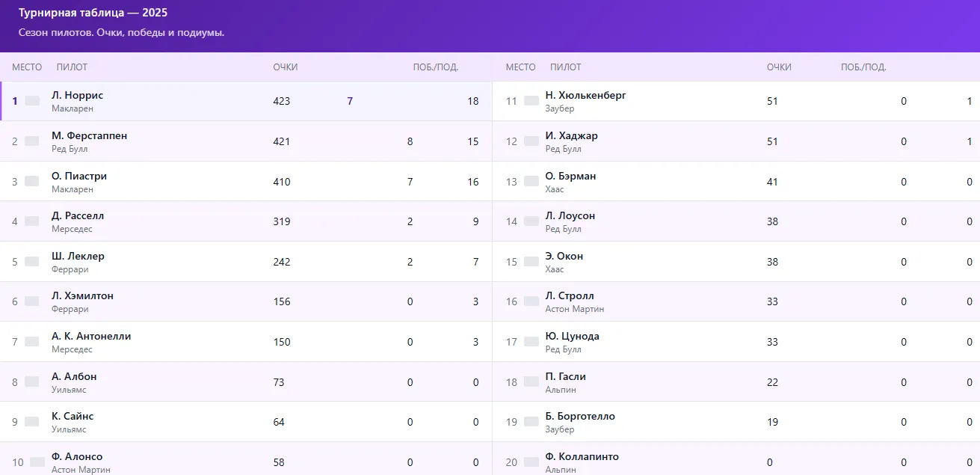Click the 421 points value for Ферстаппен
Screen dimensions: 980x475
click(x=282, y=141)
